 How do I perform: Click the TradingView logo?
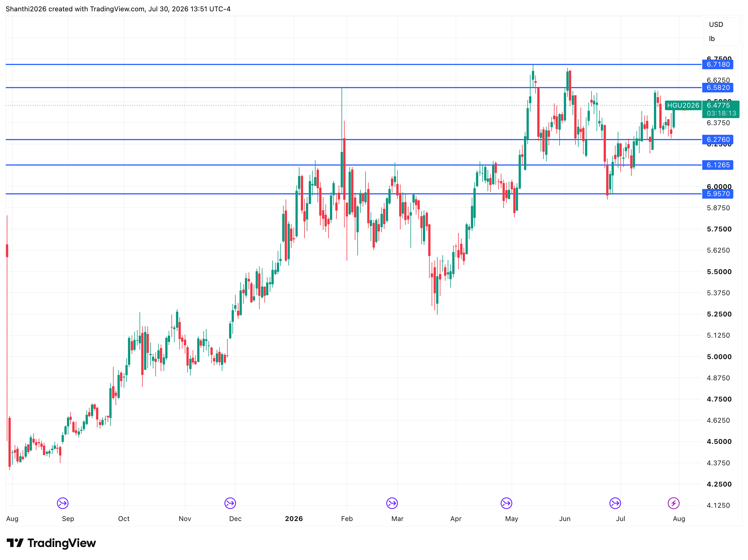click(x=51, y=543)
